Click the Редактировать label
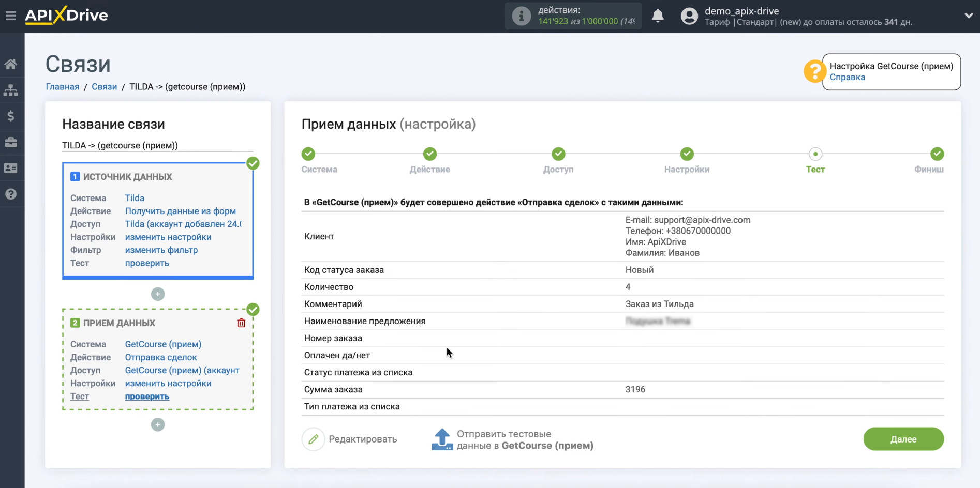The image size is (980, 488). coord(363,439)
